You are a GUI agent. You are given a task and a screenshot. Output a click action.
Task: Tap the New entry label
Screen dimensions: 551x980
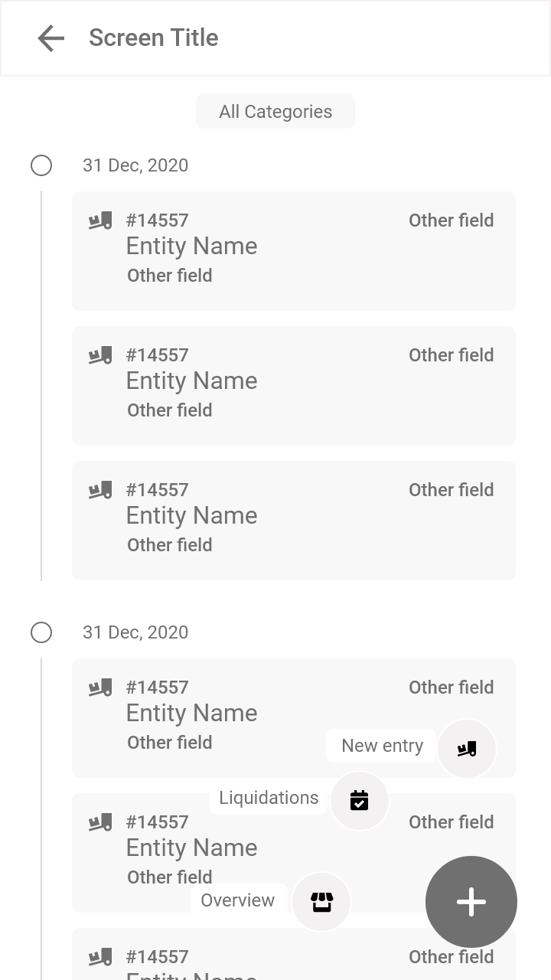(382, 746)
